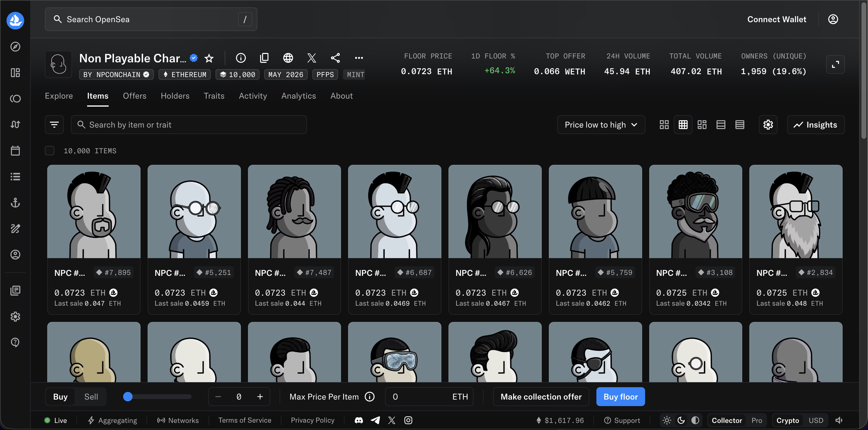Image resolution: width=868 pixels, height=430 pixels.
Task: Open the Privacy Policy link
Action: coord(312,420)
